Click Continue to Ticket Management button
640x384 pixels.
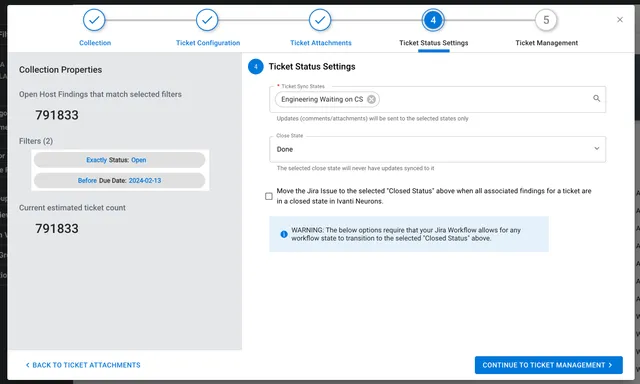pyautogui.click(x=549, y=365)
